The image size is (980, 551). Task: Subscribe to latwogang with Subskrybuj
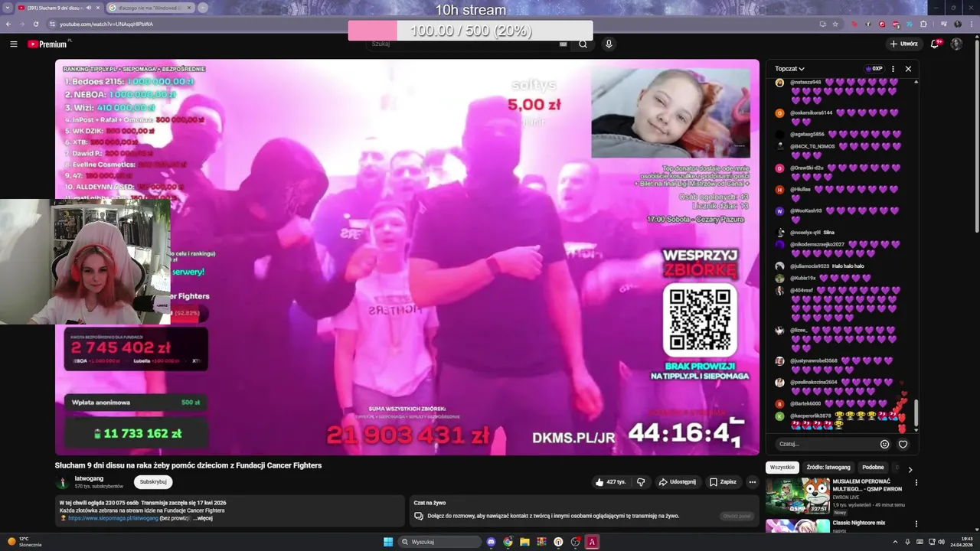click(x=153, y=482)
